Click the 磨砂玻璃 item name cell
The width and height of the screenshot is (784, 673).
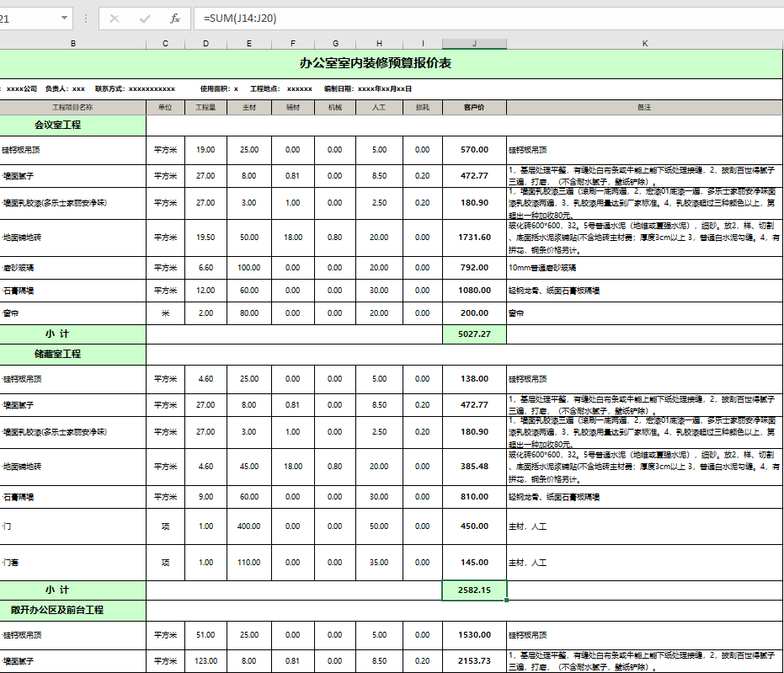[x=73, y=268]
